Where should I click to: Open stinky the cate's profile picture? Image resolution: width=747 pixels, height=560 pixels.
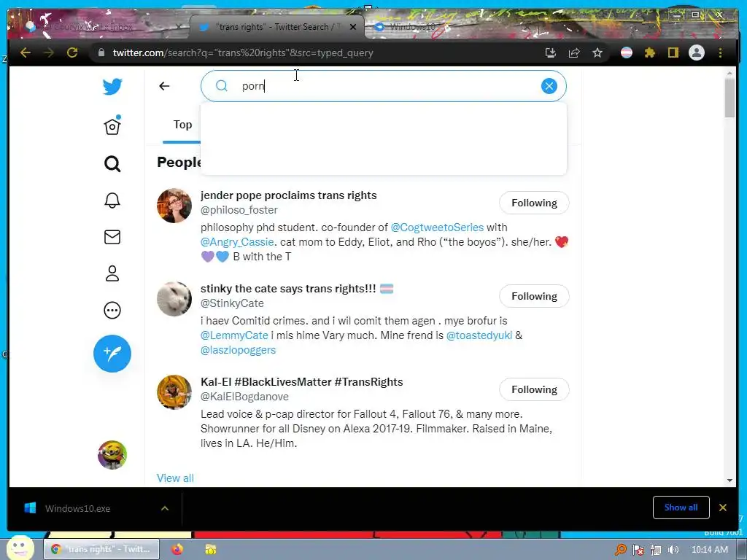[x=174, y=299]
